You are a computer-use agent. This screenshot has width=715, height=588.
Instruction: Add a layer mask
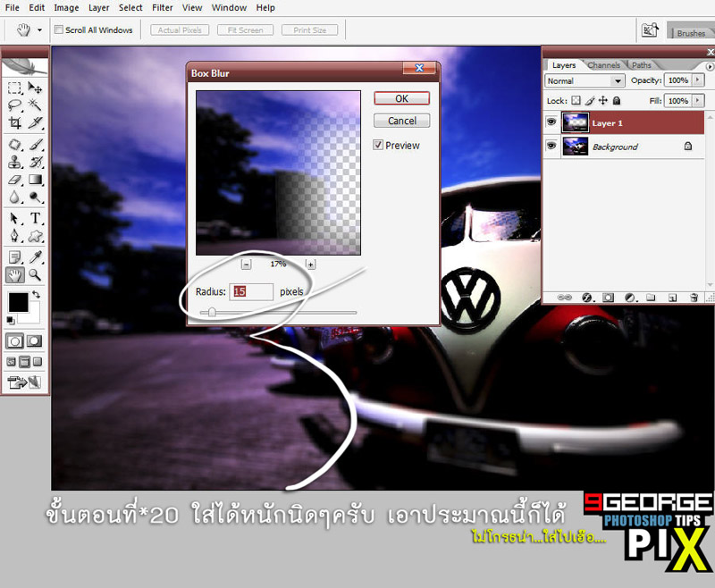click(x=608, y=298)
